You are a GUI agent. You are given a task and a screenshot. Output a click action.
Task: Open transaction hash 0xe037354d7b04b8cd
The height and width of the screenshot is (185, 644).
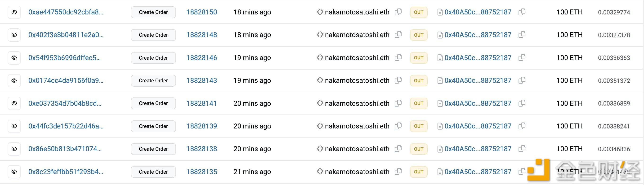[x=65, y=103]
